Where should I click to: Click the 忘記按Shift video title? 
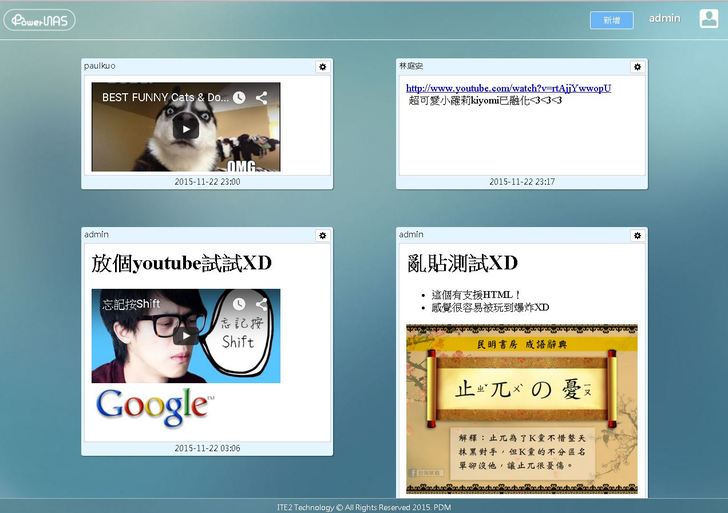click(131, 304)
